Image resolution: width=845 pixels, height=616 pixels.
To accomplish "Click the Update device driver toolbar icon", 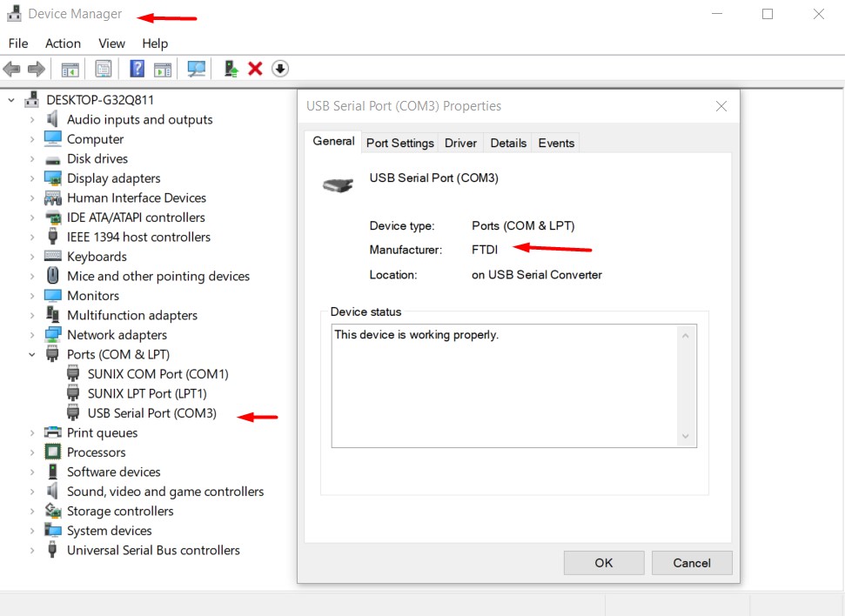I will pyautogui.click(x=231, y=69).
